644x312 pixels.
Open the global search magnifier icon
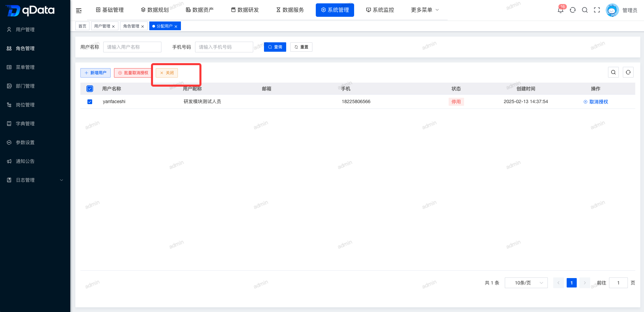tap(585, 10)
